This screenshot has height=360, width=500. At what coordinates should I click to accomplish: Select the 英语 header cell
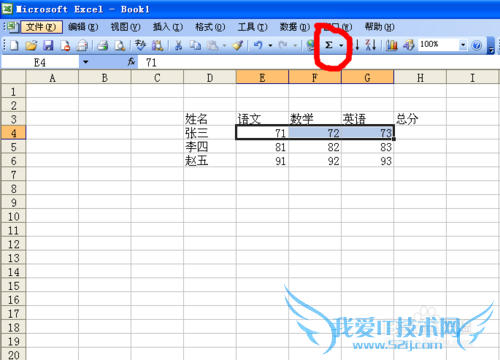(367, 119)
